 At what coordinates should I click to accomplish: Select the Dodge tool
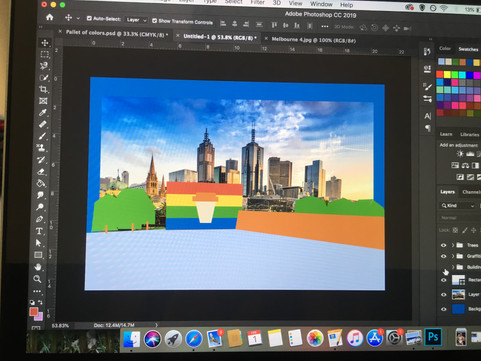(x=40, y=207)
